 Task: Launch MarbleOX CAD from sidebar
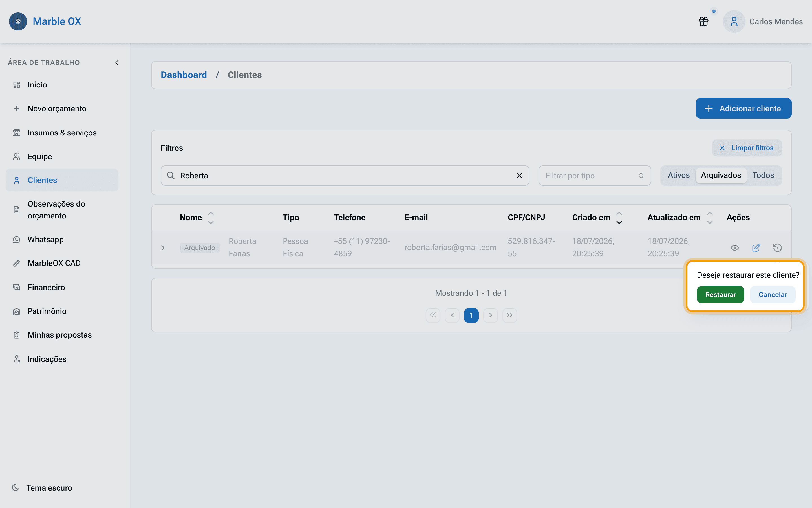pyautogui.click(x=62, y=263)
